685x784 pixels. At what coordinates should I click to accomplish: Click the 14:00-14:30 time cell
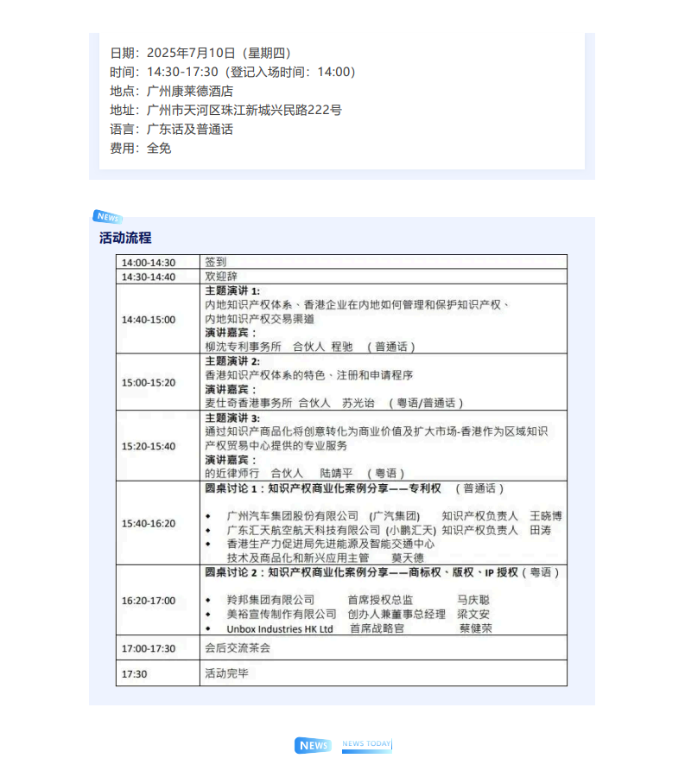[x=158, y=262]
